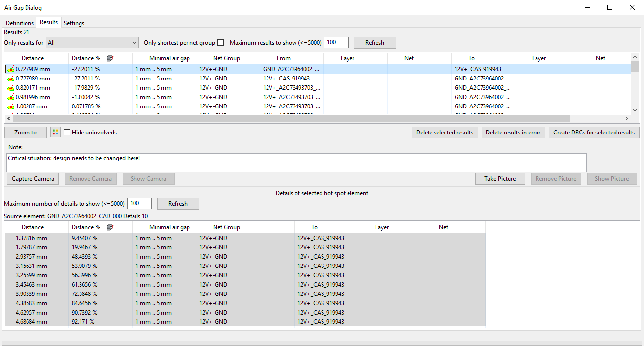Open the Only results for dropdown
Viewport: 644px width, 346px height.
tap(93, 43)
